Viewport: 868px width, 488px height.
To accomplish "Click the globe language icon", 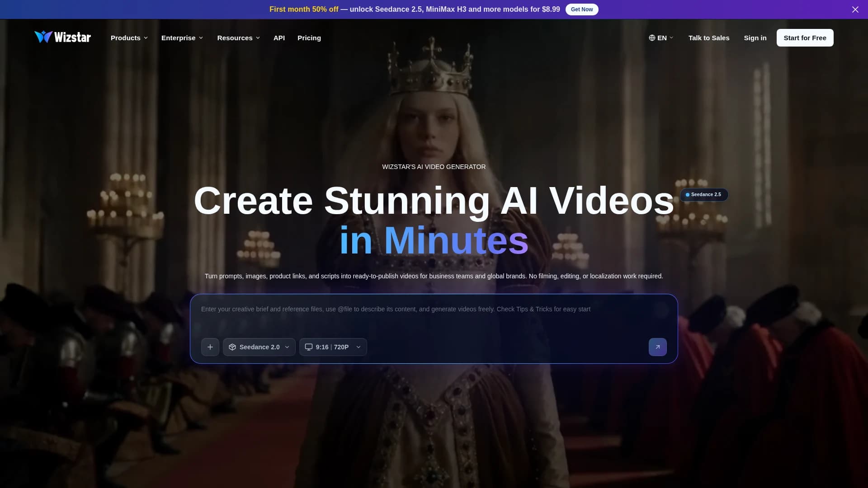I will pos(652,38).
